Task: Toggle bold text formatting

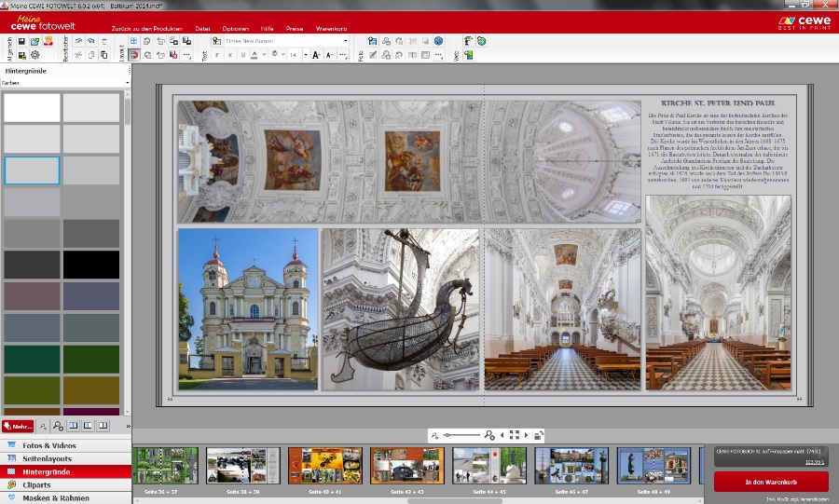Action: point(217,56)
